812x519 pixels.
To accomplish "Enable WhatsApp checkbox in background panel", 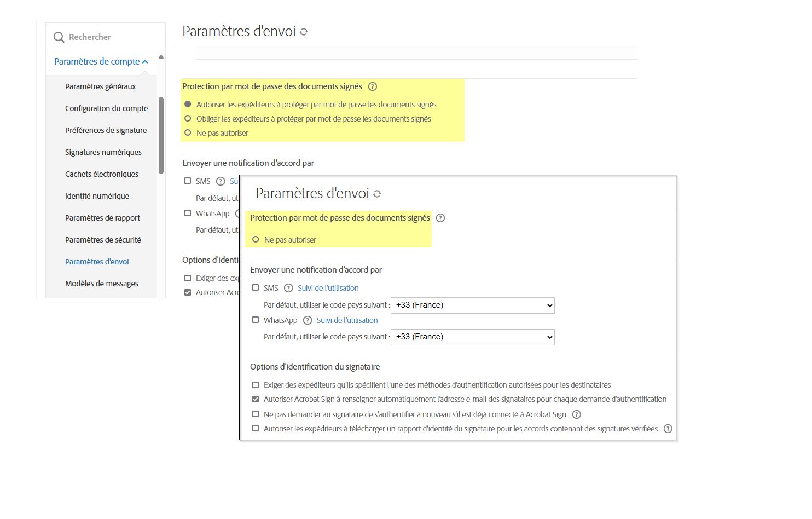I will click(188, 213).
